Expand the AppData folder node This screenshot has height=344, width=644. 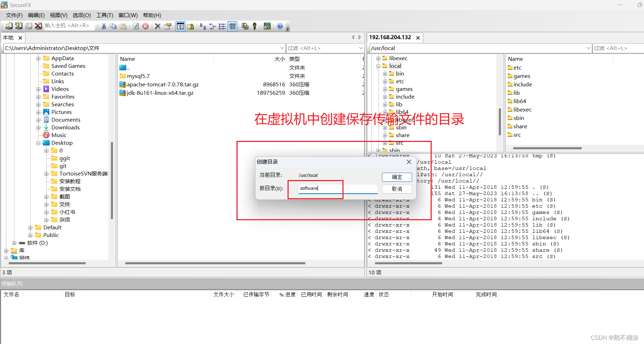[38, 58]
